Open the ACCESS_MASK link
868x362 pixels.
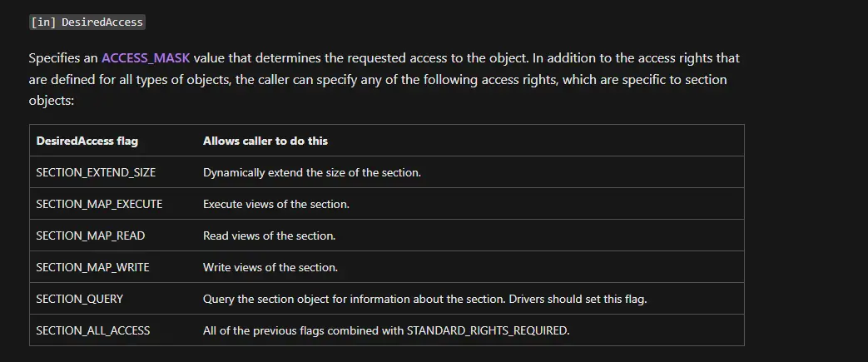146,58
